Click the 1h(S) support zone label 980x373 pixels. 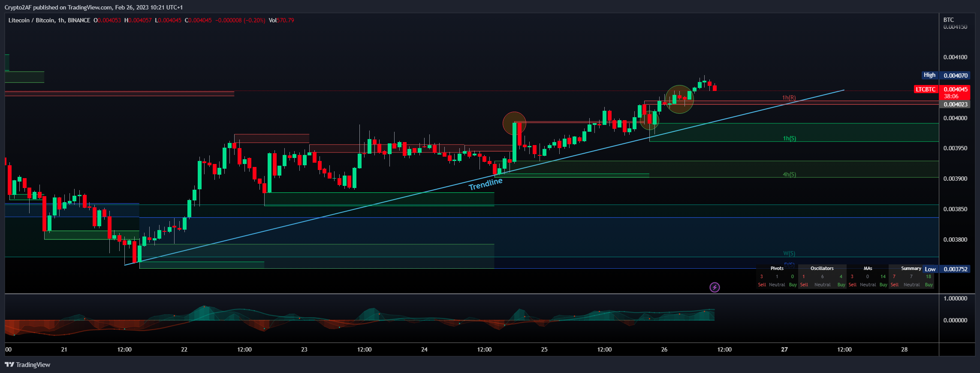pos(789,138)
